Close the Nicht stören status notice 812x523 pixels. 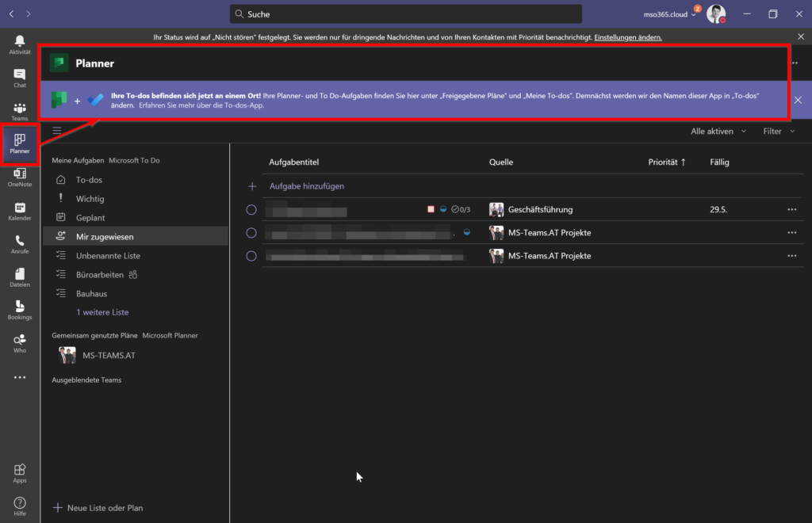click(x=801, y=36)
